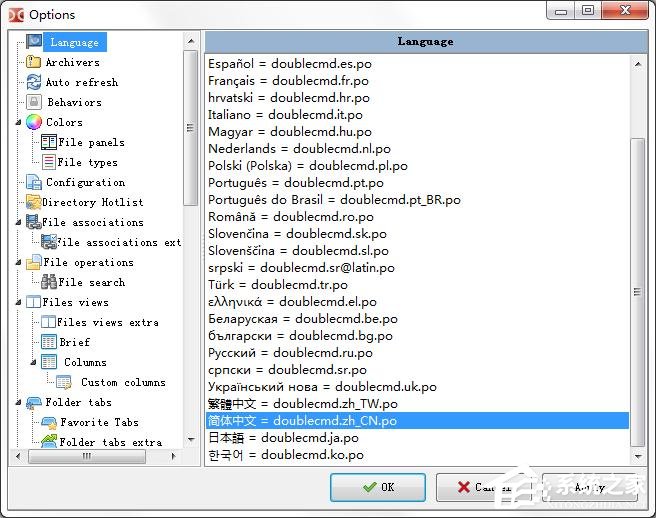Image resolution: width=656 pixels, height=518 pixels.
Task: Select Русский = doublecmd.ru.po
Action: point(417,353)
